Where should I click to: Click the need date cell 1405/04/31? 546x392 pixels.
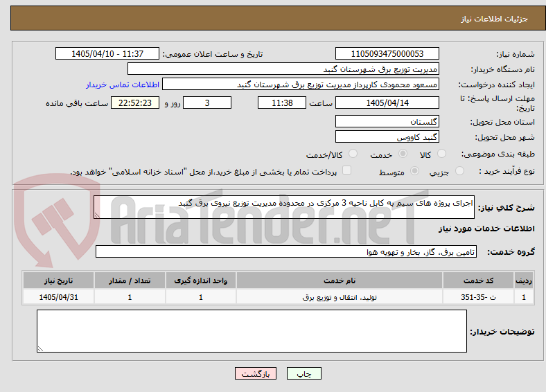58,297
